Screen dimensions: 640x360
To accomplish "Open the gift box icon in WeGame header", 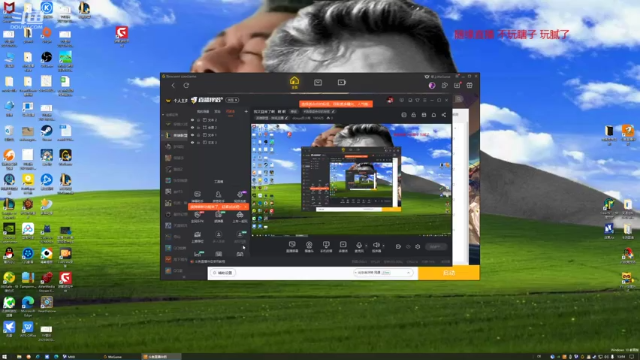I will [469, 85].
